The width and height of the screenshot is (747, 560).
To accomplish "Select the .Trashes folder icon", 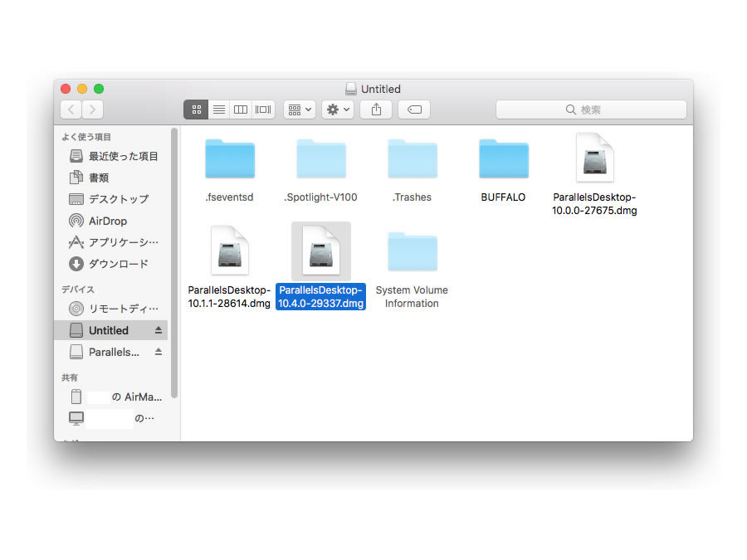I will point(413,159).
